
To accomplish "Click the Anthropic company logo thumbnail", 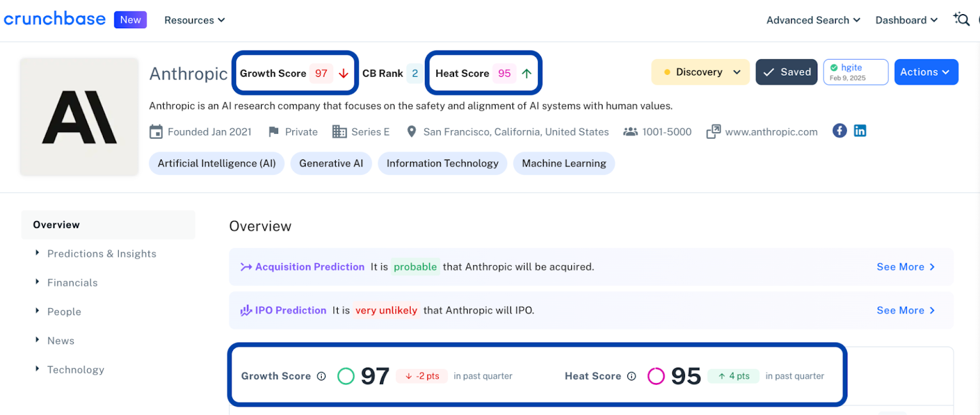I will pyautogui.click(x=79, y=117).
